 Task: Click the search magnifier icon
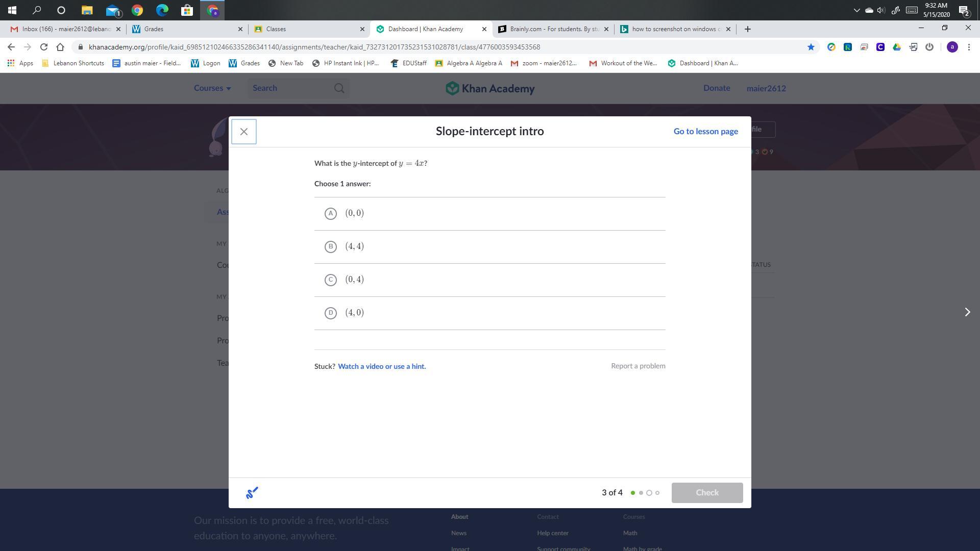pos(339,88)
